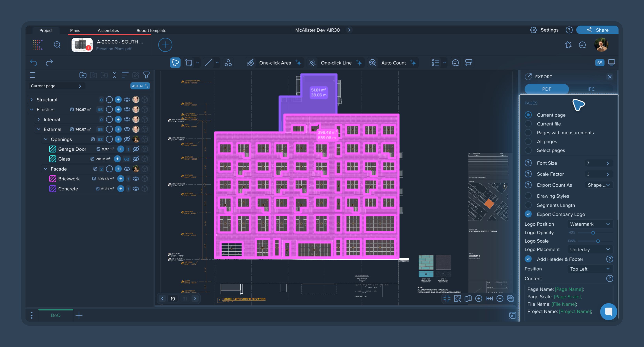Screen dimensions: 644x347
Task: Open the filter funnel icon
Action: 147,75
